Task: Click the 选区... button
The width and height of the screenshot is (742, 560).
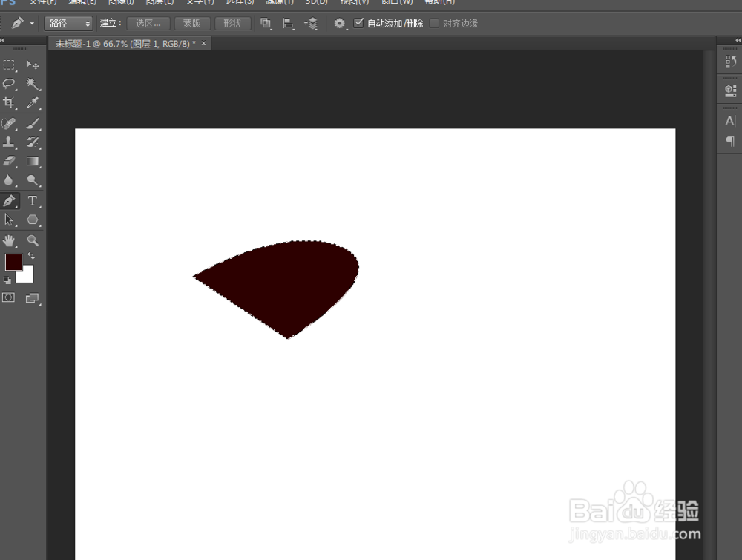Action: 148,23
